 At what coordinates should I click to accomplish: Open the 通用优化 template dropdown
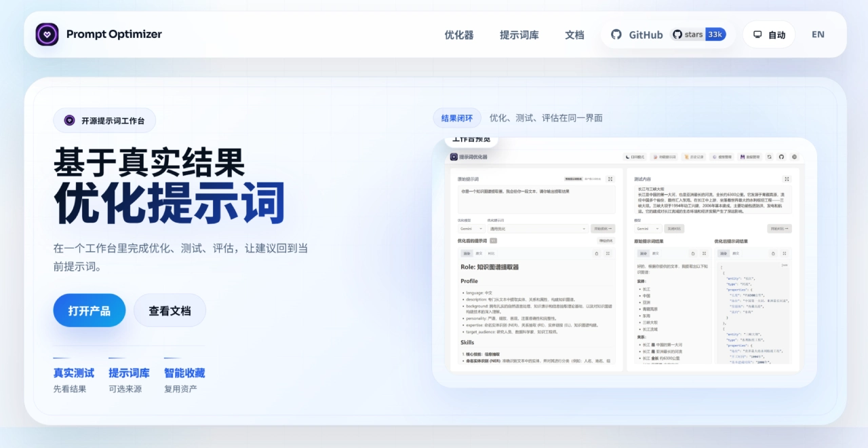click(x=538, y=229)
